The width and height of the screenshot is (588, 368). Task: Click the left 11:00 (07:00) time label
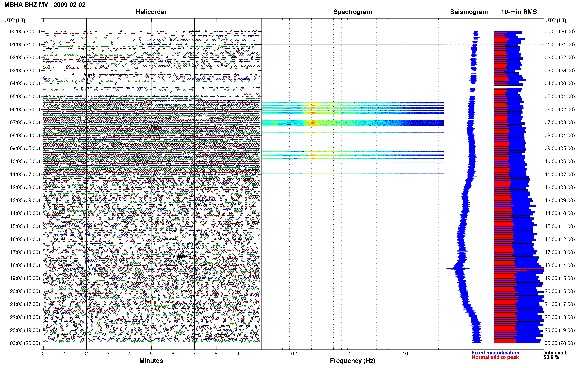25,174
